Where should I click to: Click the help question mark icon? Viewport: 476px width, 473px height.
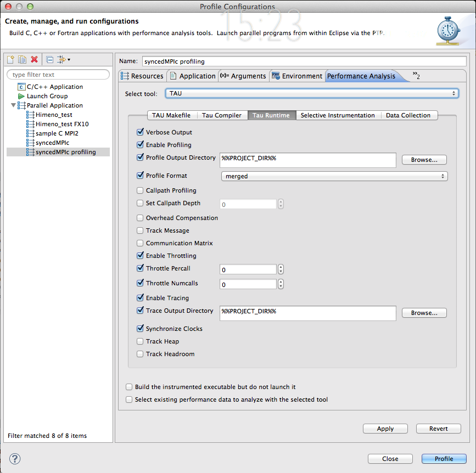pos(15,459)
